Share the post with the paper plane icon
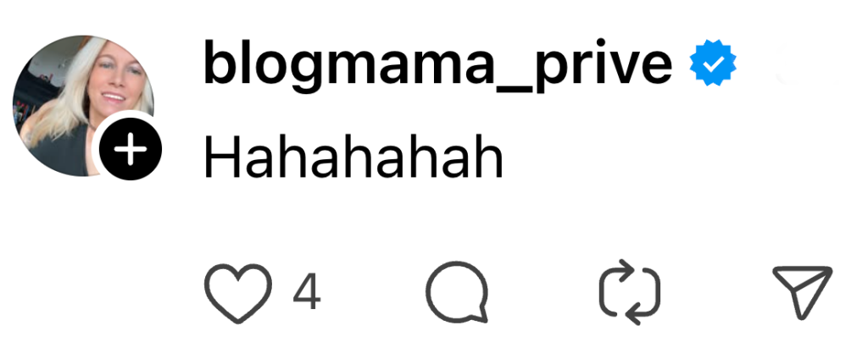The image size is (868, 342). point(803,292)
